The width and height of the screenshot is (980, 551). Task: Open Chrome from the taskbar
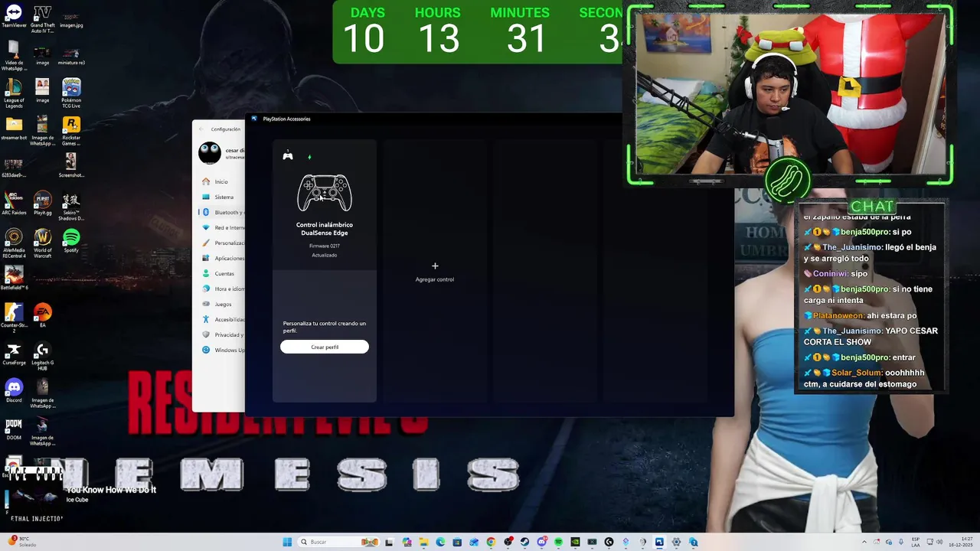point(491,542)
